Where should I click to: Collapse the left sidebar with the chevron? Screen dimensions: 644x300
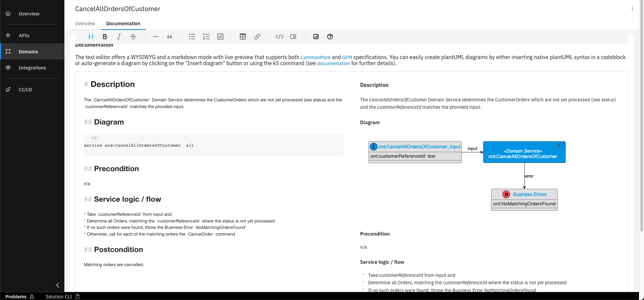[58, 285]
